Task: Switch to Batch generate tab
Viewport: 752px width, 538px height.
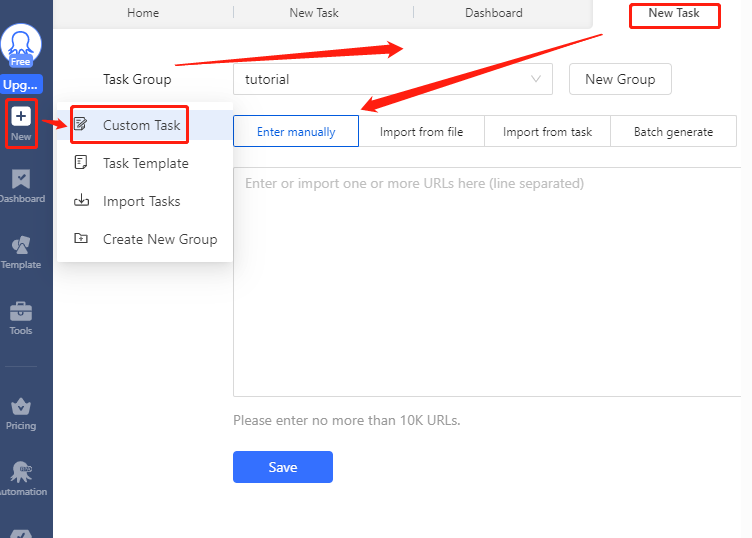Action: pyautogui.click(x=673, y=132)
